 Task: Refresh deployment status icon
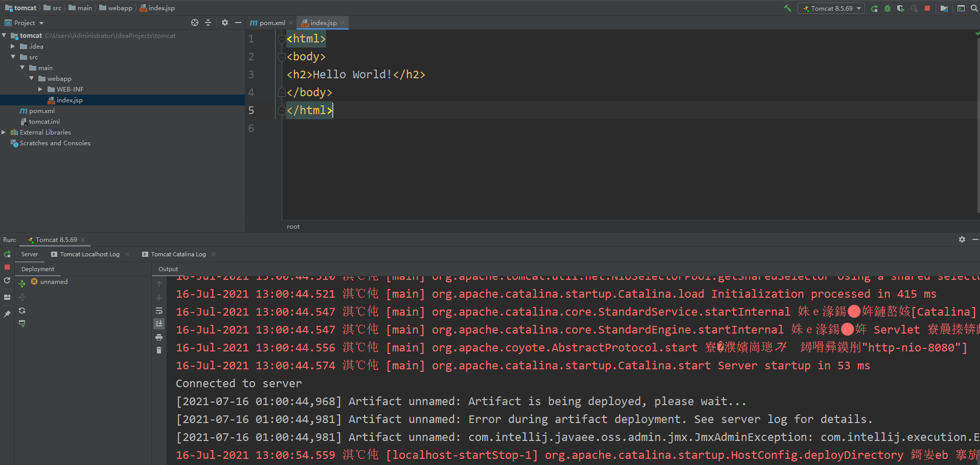coord(22,311)
